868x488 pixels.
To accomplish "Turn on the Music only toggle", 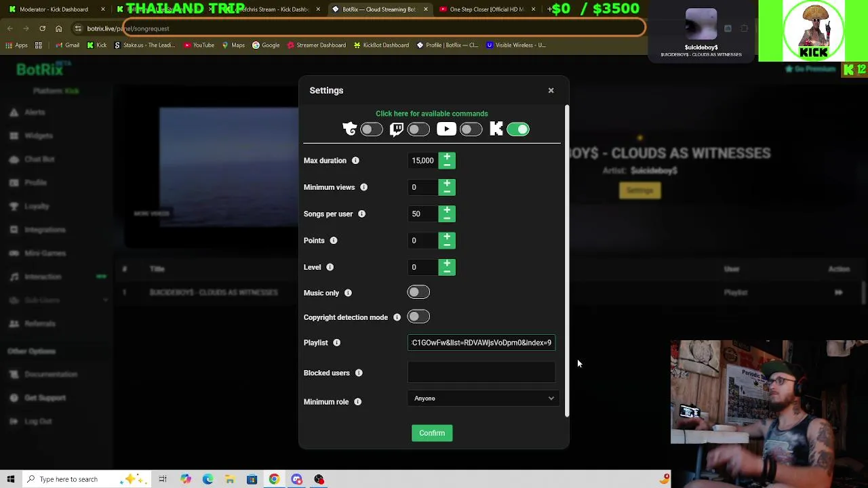I will (x=418, y=292).
